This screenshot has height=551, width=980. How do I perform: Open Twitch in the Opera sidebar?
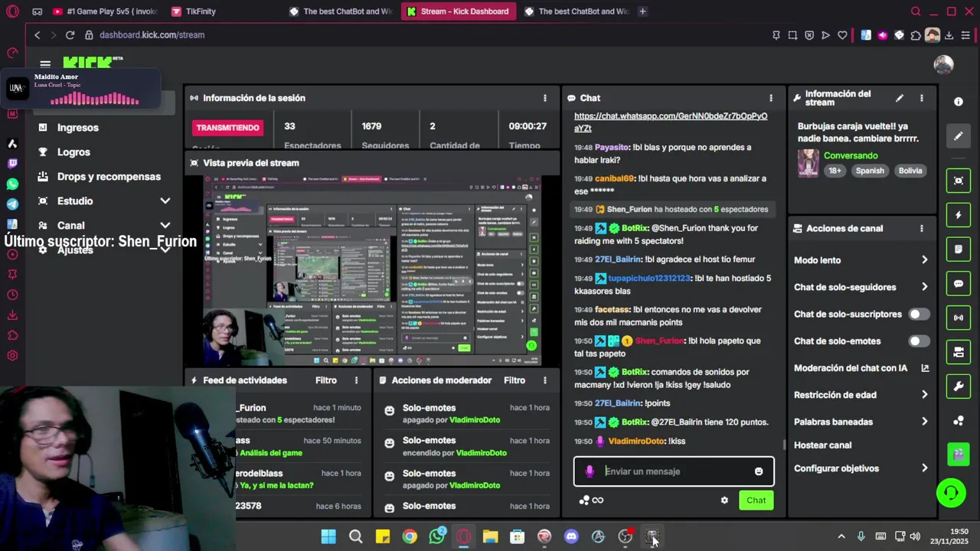[x=12, y=164]
